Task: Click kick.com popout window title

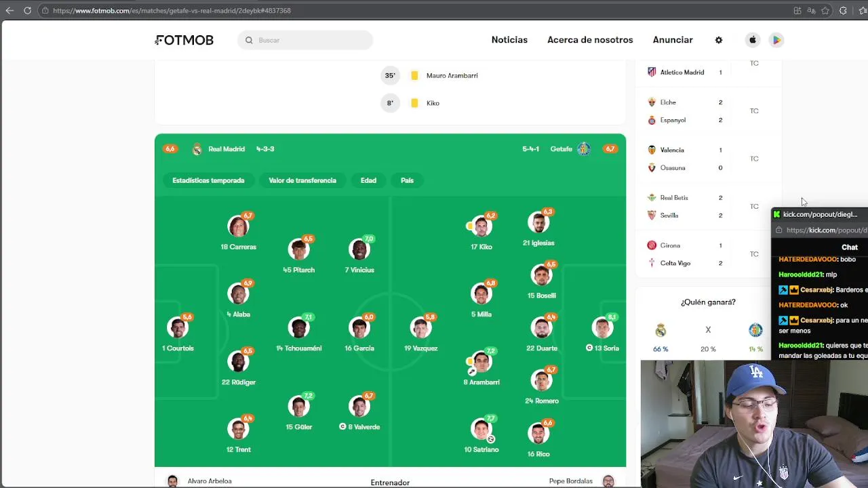Action: 820,214
